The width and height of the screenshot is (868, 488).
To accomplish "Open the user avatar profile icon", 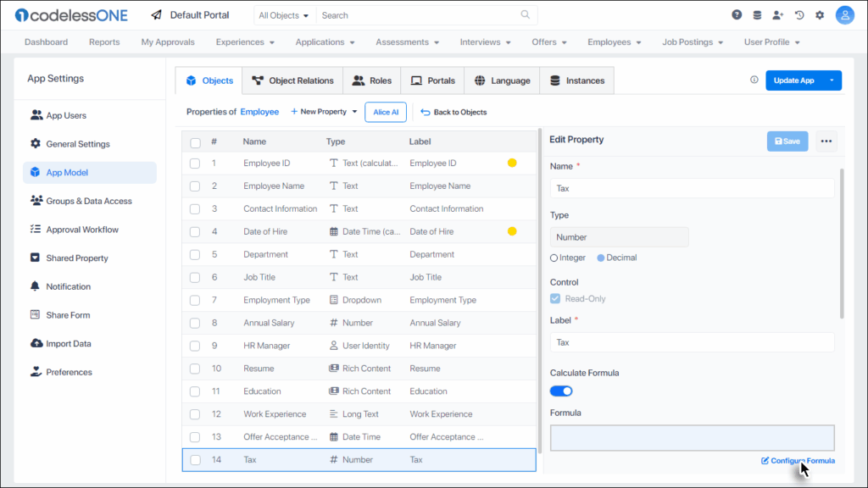I will tap(844, 15).
